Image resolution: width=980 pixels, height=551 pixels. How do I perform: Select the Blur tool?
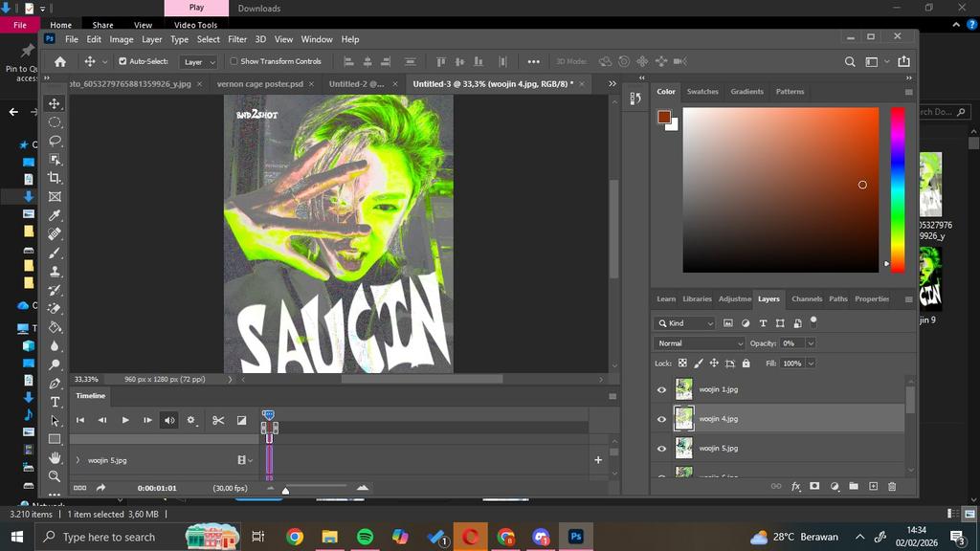pyautogui.click(x=55, y=345)
